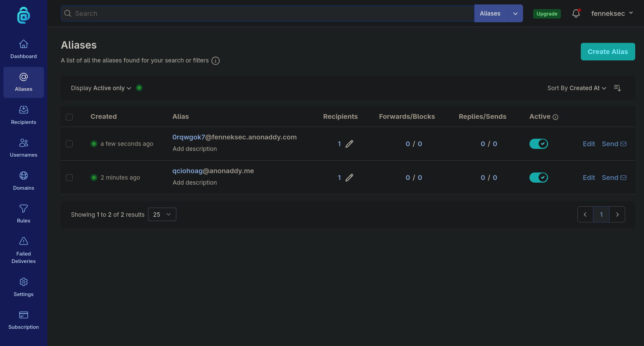
Task: Click the Create Alias button
Action: [x=608, y=52]
